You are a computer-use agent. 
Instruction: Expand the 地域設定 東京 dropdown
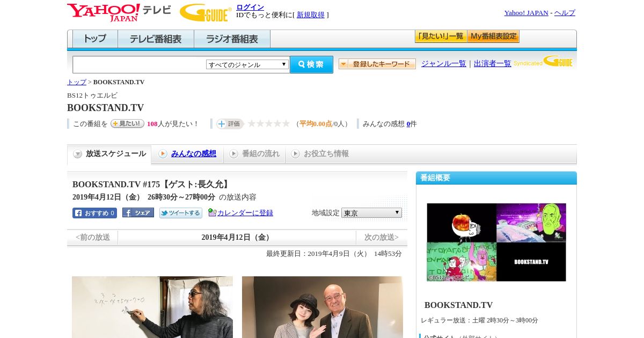click(371, 213)
